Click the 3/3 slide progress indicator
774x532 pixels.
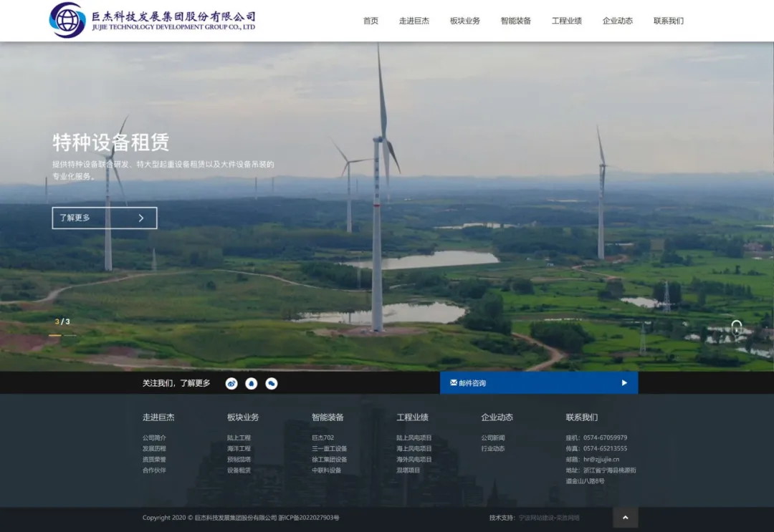click(63, 322)
